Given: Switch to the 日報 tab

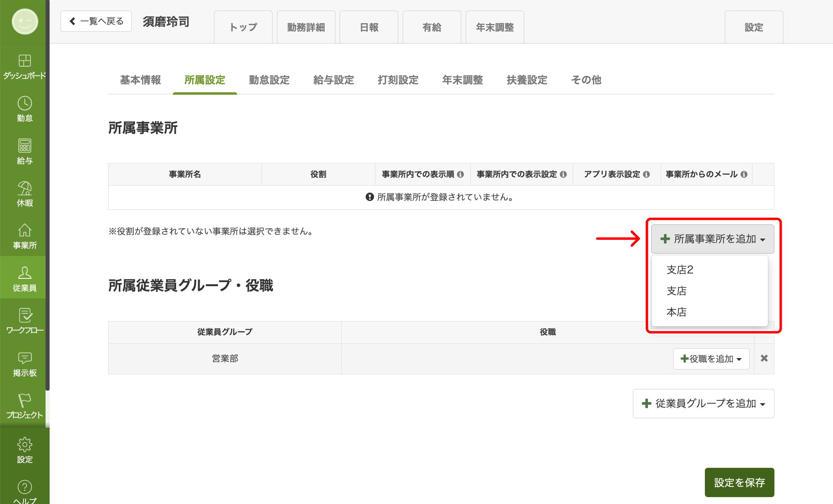Looking at the screenshot, I should click(x=369, y=27).
